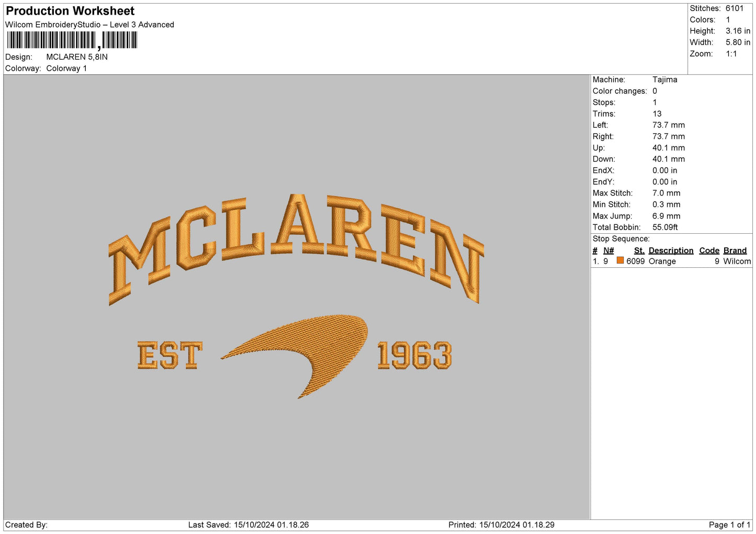
Task: Click the 'Stop Sequence:' label
Action: pos(621,239)
